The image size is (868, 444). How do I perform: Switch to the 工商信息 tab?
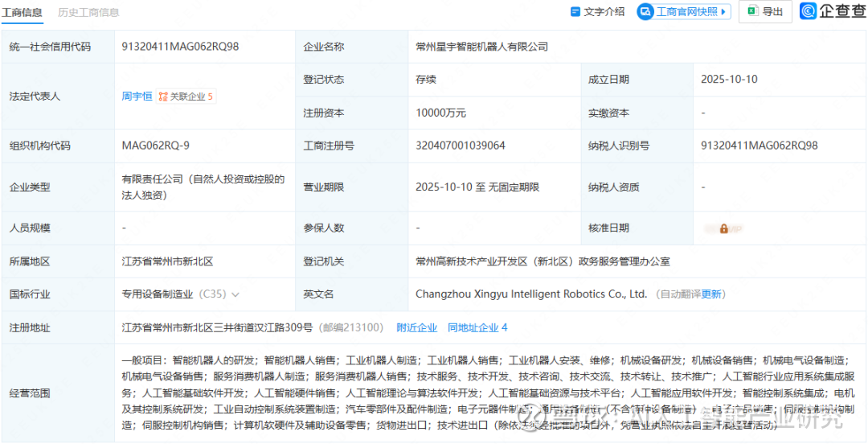tap(22, 12)
